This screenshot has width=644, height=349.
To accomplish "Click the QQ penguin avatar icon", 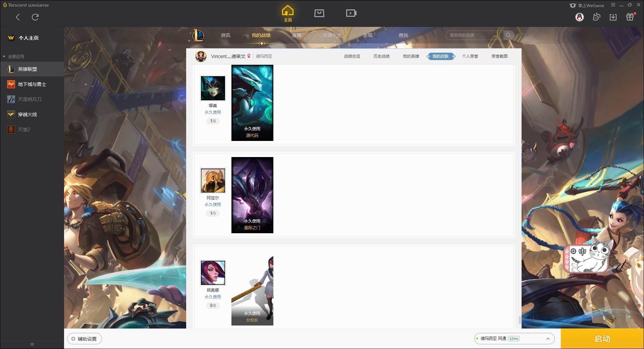I will click(580, 17).
